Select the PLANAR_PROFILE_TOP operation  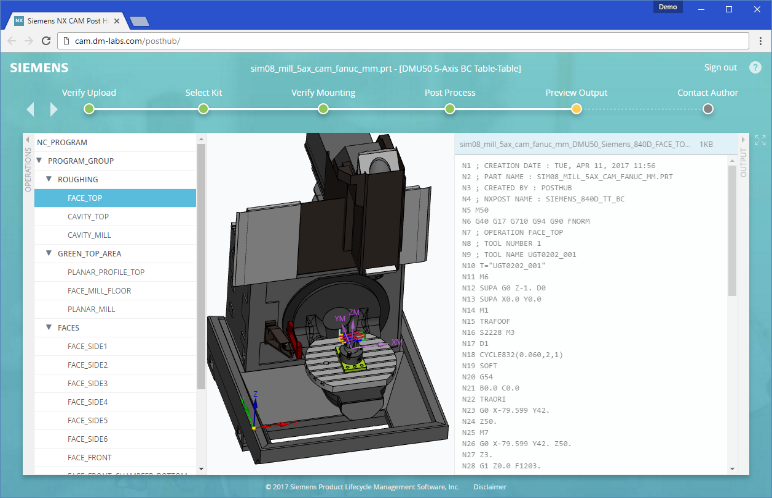point(115,272)
